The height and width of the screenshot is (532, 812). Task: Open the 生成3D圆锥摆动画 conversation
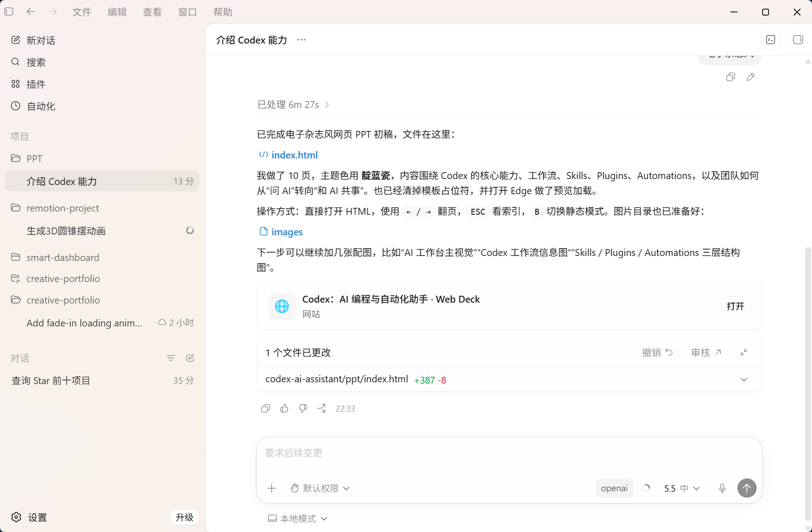pos(102,231)
